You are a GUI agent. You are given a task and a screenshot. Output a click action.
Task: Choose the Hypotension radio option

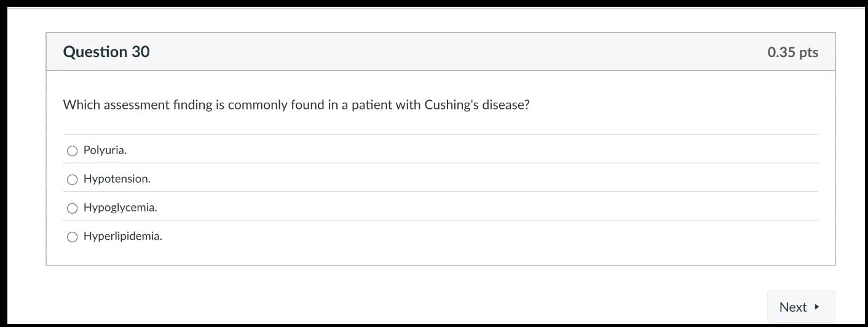click(72, 179)
